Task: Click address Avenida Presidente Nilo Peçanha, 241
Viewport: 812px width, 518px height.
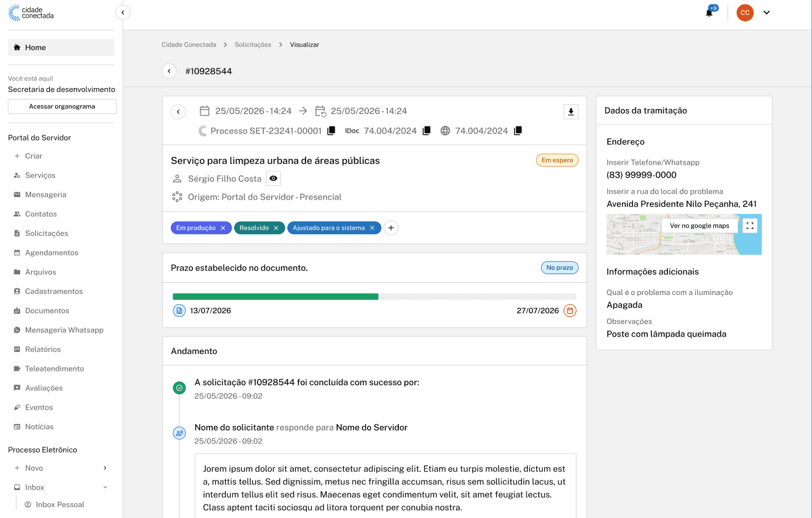Action: pos(682,204)
